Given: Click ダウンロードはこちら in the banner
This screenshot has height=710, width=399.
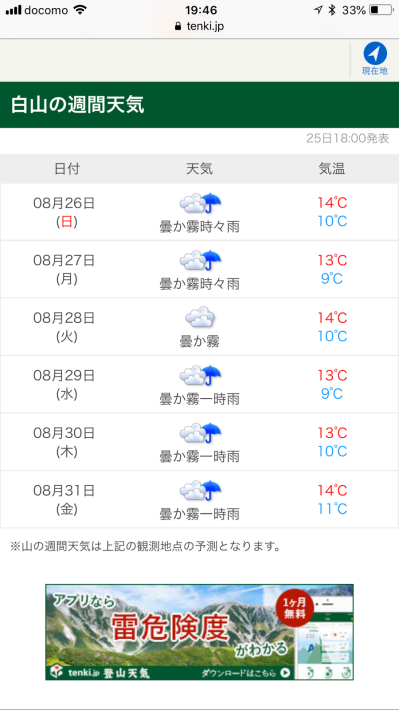Looking at the screenshot, I should (x=245, y=673).
